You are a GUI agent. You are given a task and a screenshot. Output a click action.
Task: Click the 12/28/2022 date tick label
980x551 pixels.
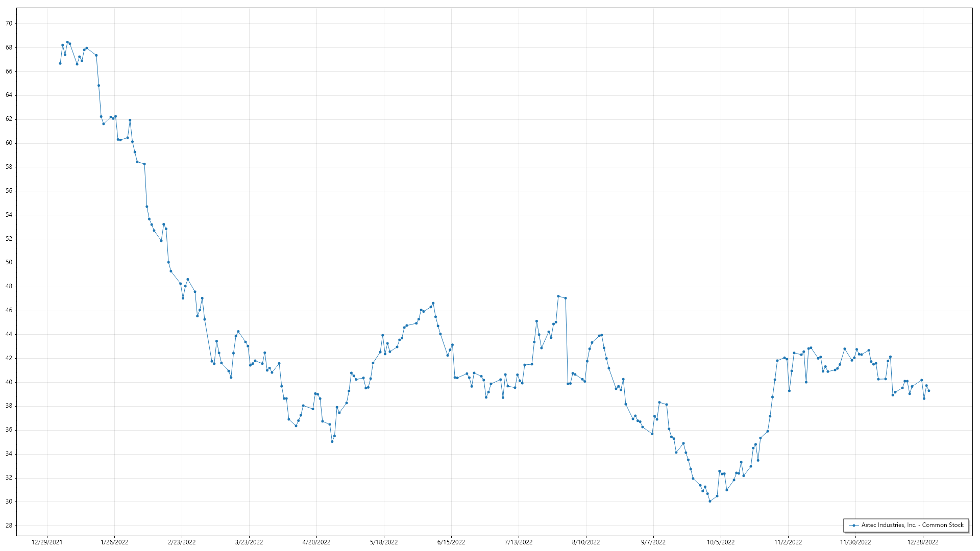pyautogui.click(x=923, y=542)
